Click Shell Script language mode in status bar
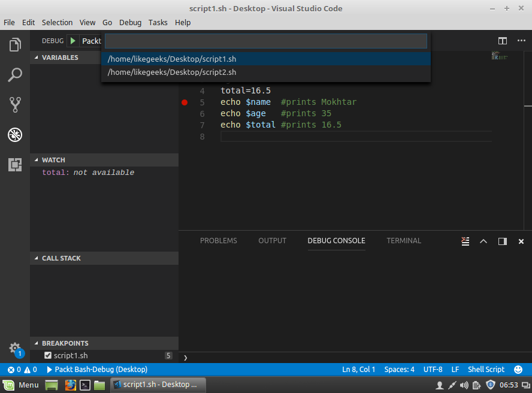Viewport: 532px width, 393px height. click(486, 370)
